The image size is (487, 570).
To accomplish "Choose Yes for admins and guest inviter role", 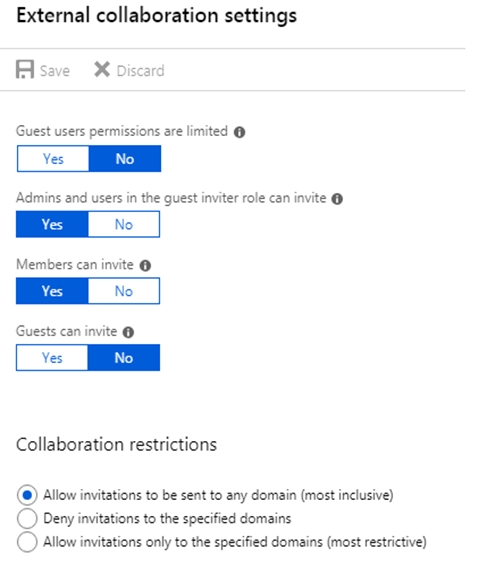I will pyautogui.click(x=52, y=224).
